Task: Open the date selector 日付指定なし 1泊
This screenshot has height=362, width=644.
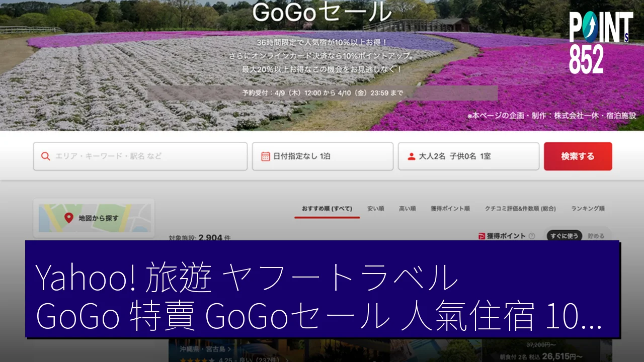Action: [x=323, y=156]
